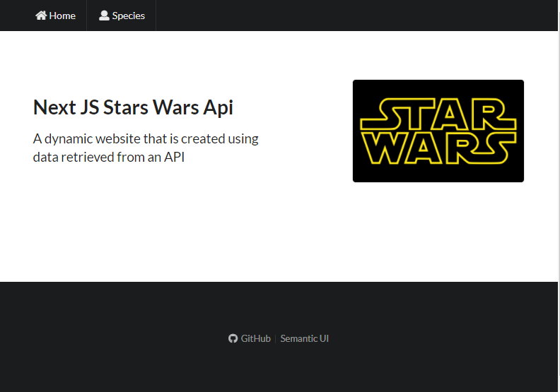Click the subtitle text about dynamic website

[146, 148]
